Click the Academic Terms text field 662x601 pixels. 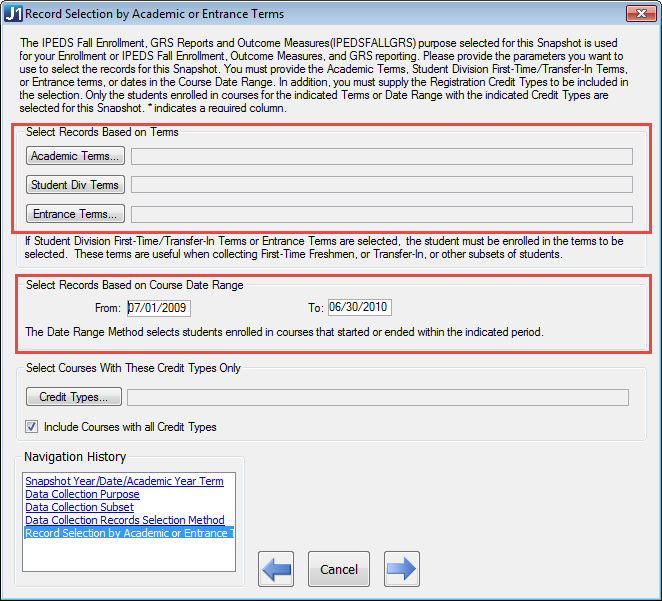pos(382,156)
